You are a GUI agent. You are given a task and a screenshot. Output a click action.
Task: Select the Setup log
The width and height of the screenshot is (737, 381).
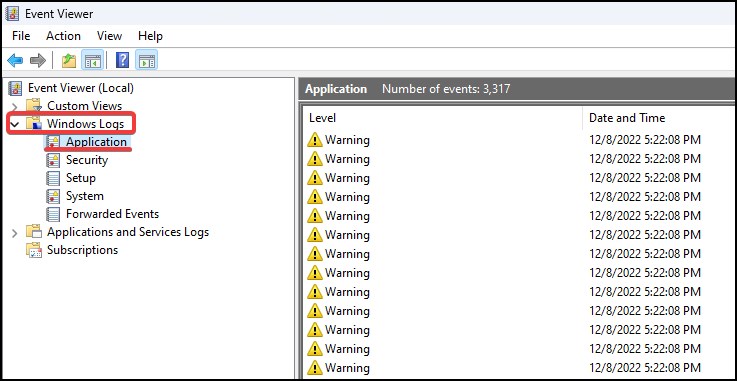81,178
